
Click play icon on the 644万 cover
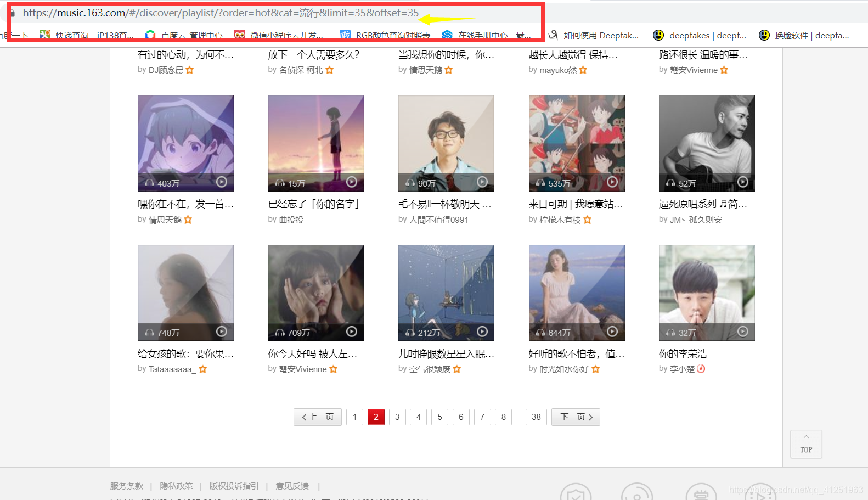612,331
